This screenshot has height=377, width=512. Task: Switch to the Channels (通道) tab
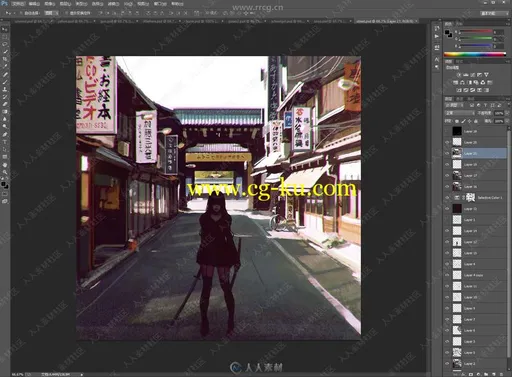(x=459, y=99)
